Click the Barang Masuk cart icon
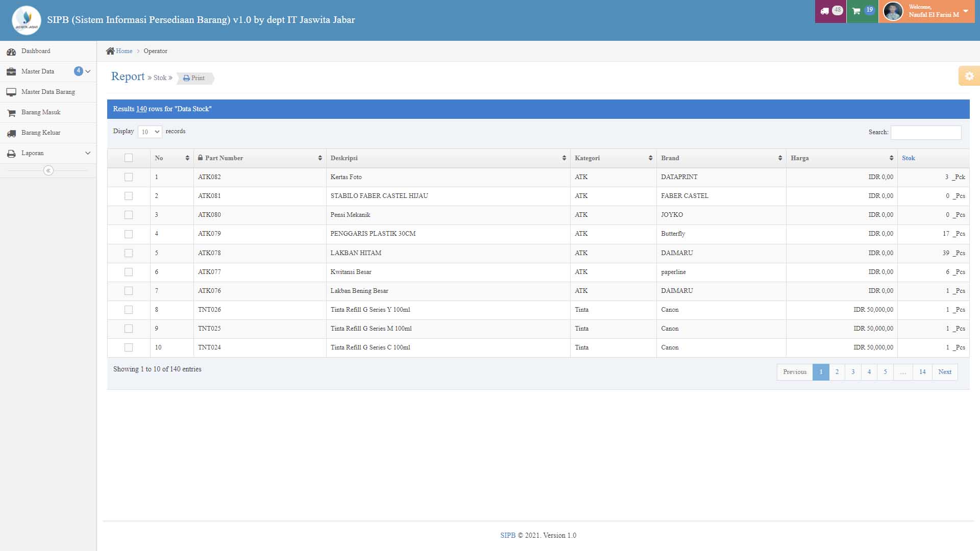The image size is (980, 551). click(x=11, y=113)
